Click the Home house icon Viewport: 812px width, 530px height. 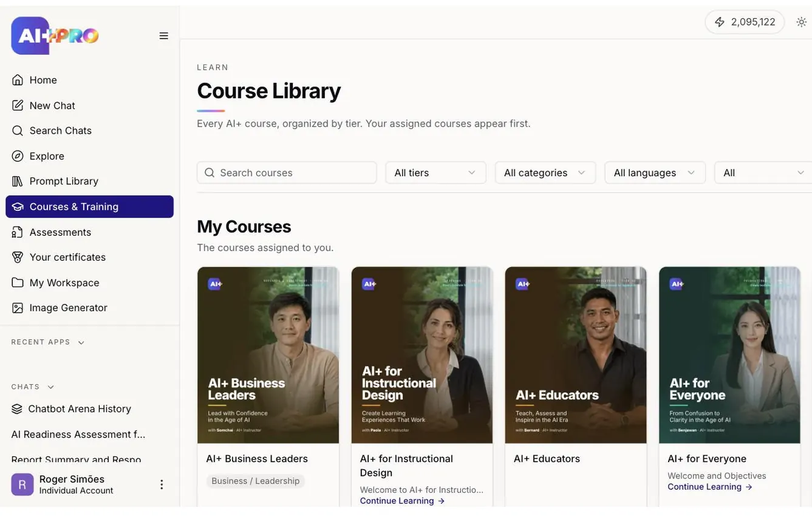[x=18, y=80]
